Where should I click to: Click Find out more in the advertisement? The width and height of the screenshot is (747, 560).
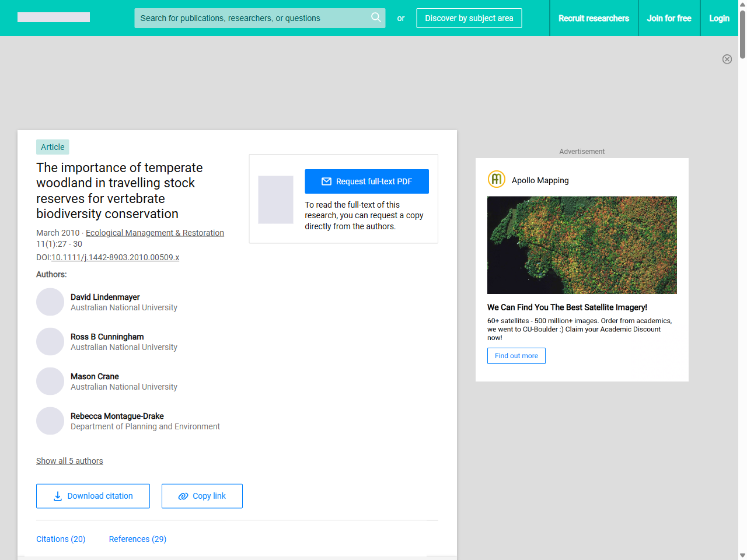click(x=516, y=356)
